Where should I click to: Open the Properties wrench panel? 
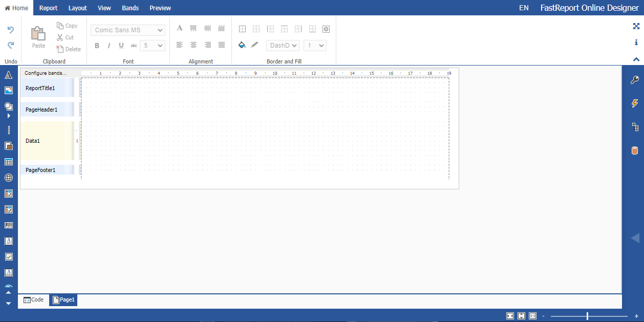(x=634, y=80)
